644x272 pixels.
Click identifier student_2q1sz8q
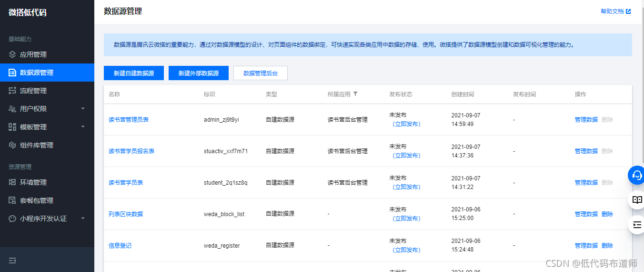point(226,182)
